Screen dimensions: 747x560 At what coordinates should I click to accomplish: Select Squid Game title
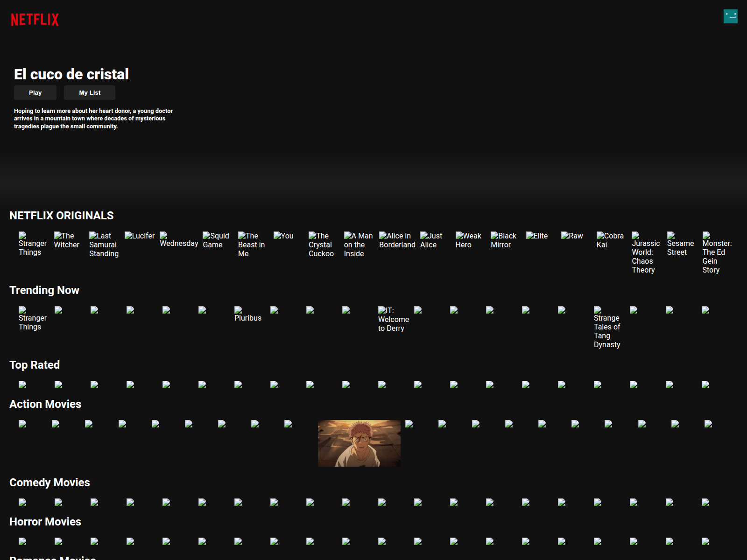[216, 240]
